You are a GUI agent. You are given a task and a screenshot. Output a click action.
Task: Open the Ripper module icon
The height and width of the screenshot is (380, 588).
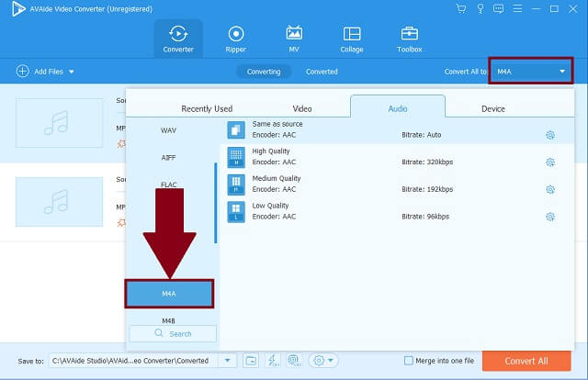click(x=236, y=33)
